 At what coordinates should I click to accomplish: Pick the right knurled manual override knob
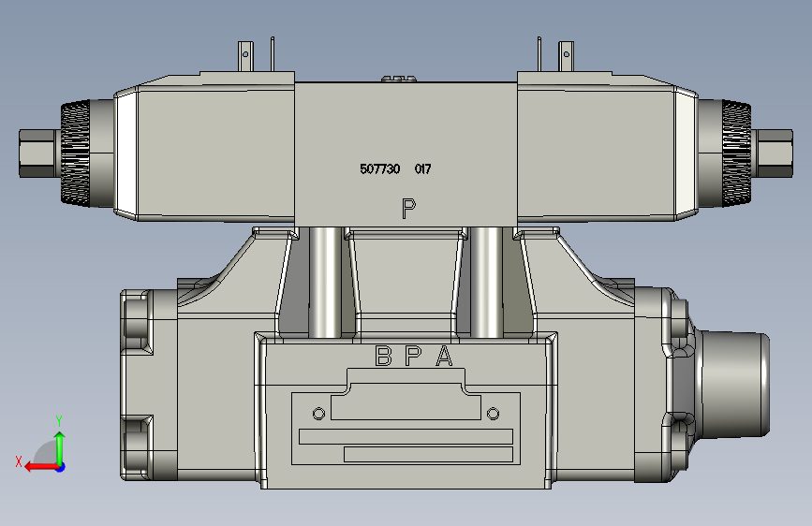[x=736, y=153]
